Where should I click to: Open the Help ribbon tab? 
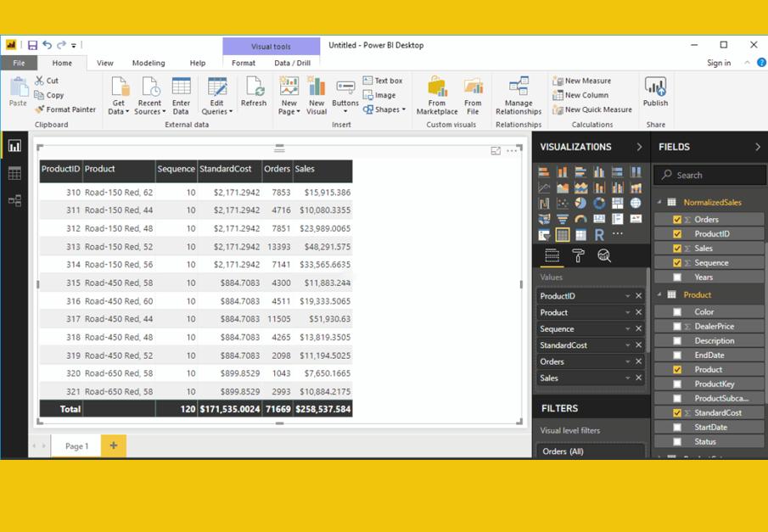click(x=198, y=63)
